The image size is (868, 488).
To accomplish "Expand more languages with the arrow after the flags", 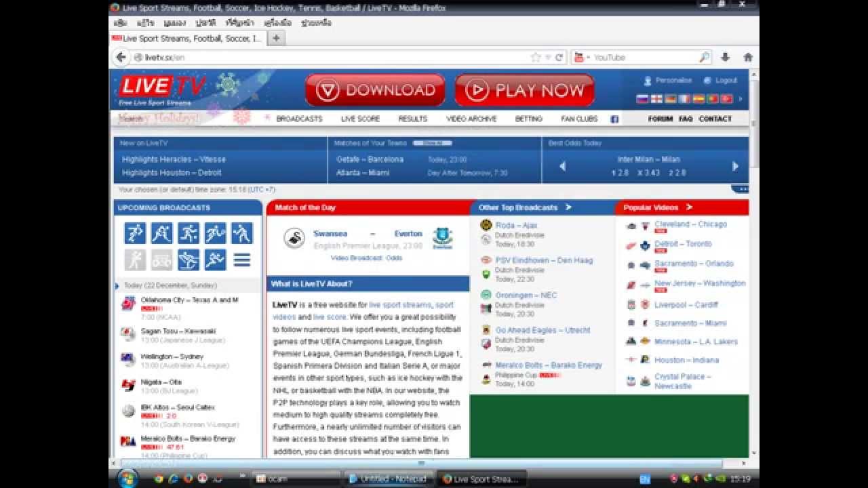I will (x=740, y=99).
